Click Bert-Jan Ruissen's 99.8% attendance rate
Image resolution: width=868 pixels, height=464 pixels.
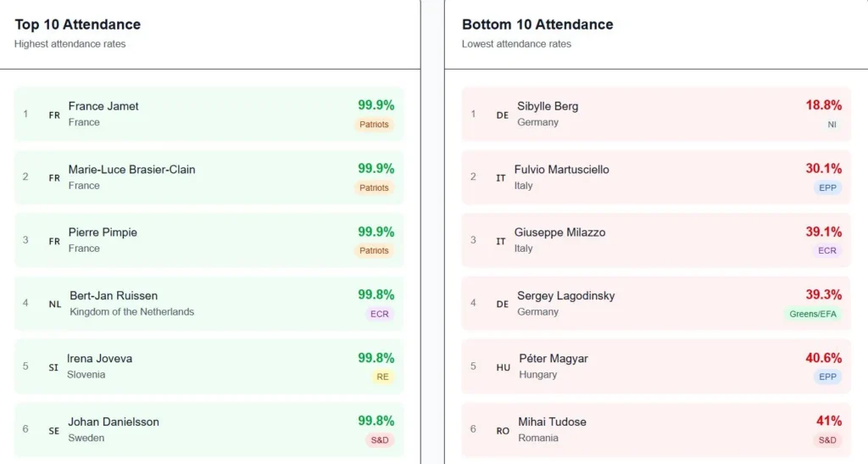tap(376, 295)
